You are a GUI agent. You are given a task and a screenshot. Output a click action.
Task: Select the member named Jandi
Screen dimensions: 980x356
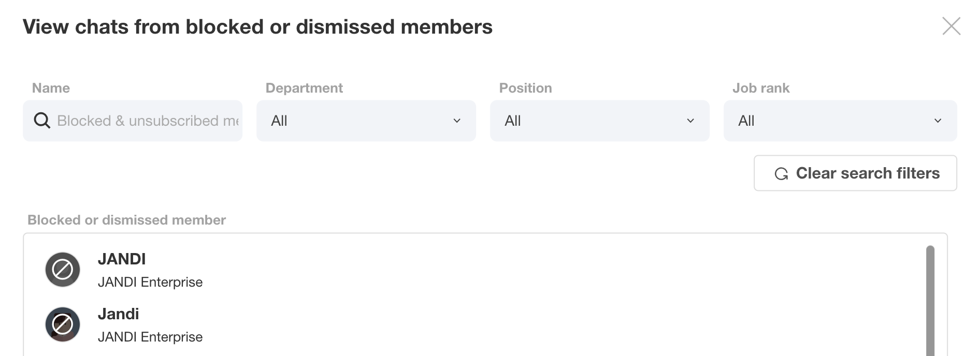tap(118, 314)
